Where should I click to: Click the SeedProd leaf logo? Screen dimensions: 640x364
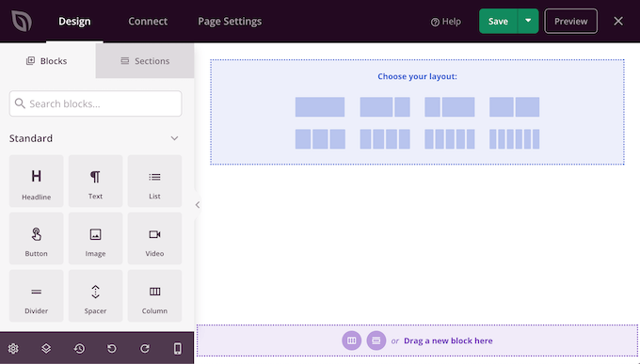[x=22, y=22]
